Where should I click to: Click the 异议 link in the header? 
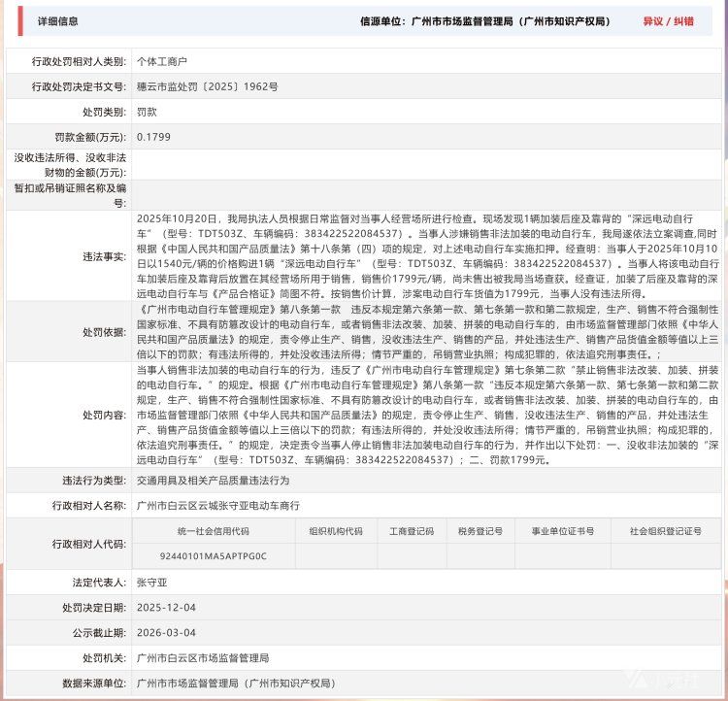point(653,20)
